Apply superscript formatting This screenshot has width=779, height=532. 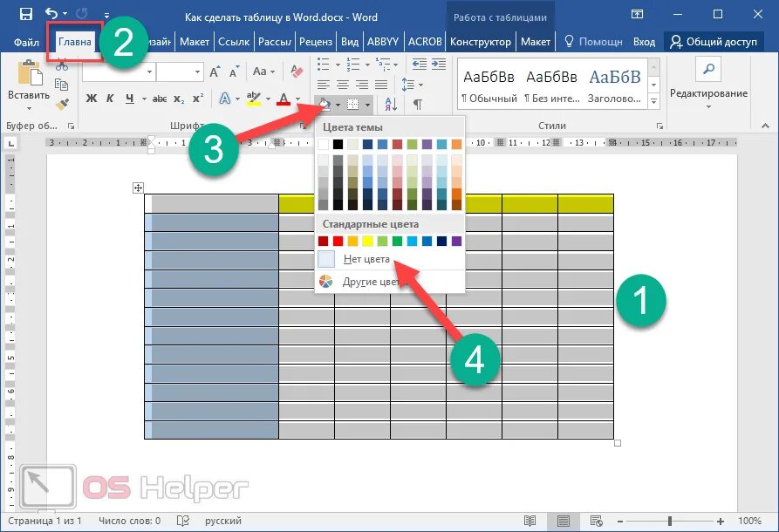[198, 99]
